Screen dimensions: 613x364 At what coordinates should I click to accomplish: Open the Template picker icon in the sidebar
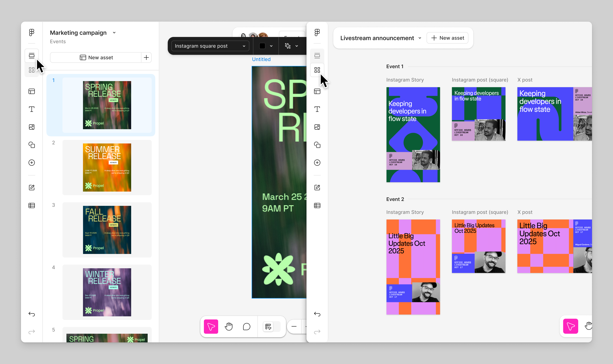(32, 91)
